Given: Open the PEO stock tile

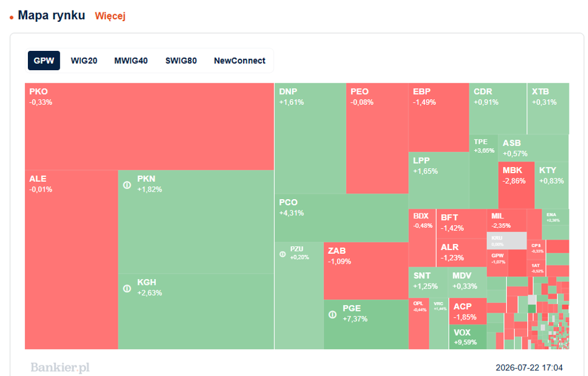Looking at the screenshot, I should pos(377,138).
